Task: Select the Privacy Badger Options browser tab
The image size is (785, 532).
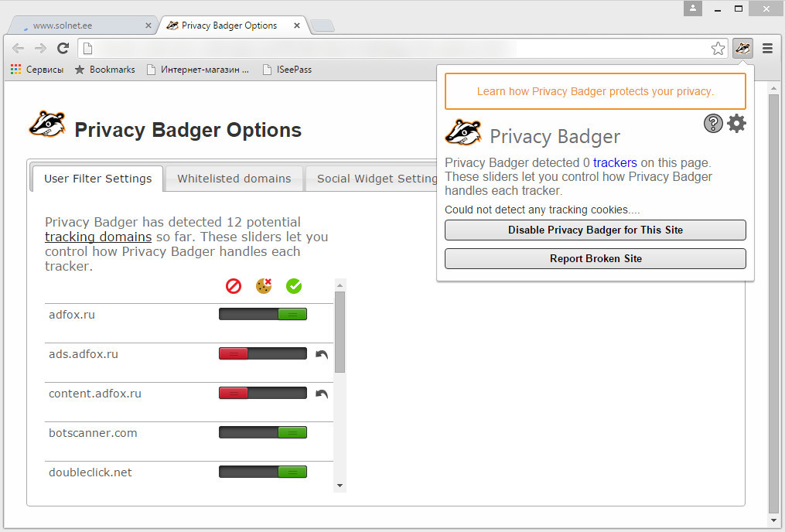Action: 233,26
